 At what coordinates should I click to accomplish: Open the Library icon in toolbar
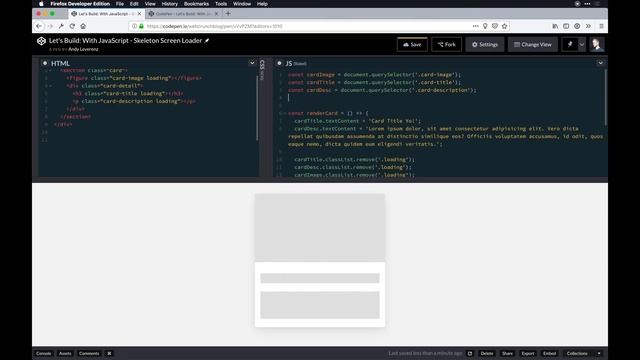[x=555, y=26]
